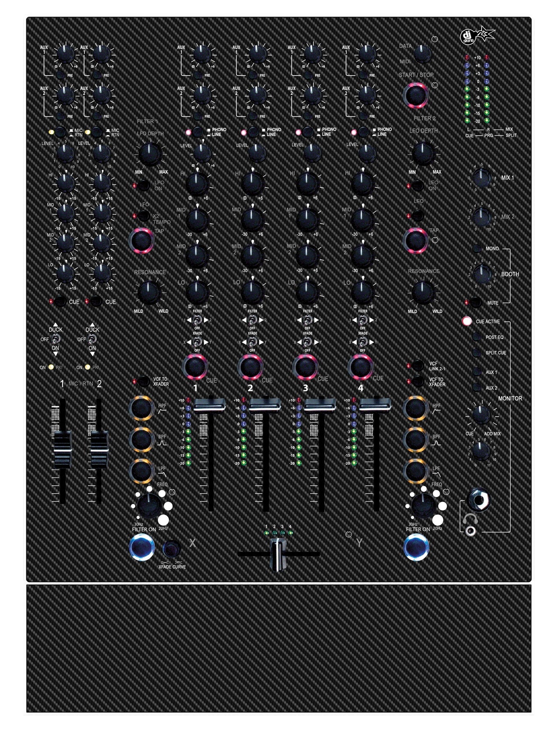Switch Mic 1 MIC/RTN button

click(60, 131)
